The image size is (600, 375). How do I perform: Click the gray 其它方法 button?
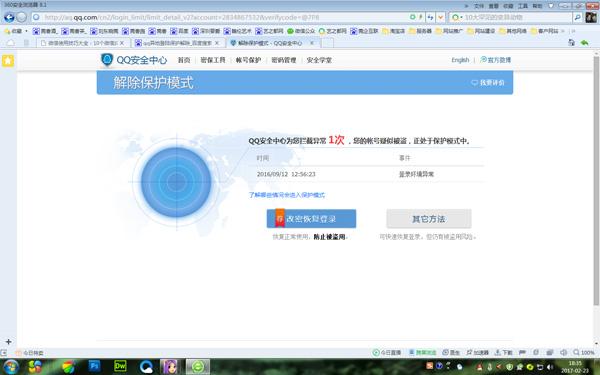click(429, 219)
